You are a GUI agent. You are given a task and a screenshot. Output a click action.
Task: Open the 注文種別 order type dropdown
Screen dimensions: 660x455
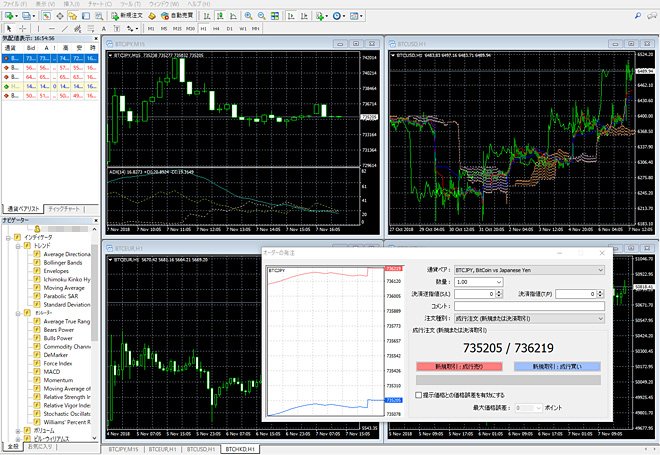pos(529,319)
